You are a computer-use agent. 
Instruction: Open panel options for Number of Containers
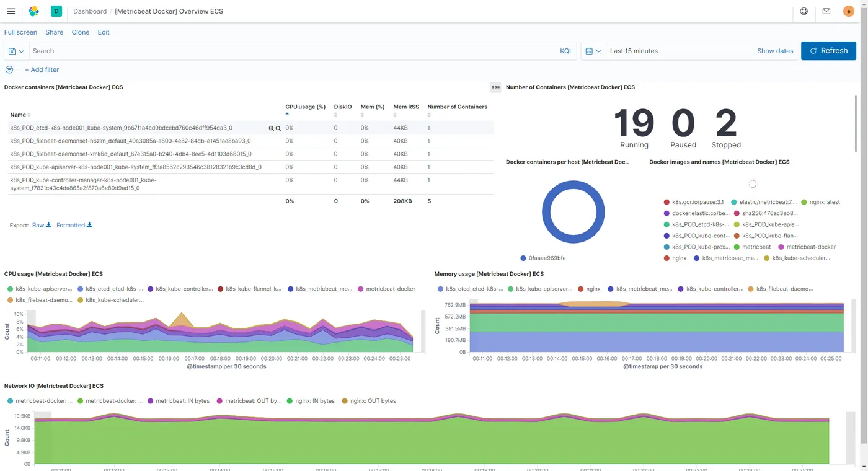tap(495, 87)
